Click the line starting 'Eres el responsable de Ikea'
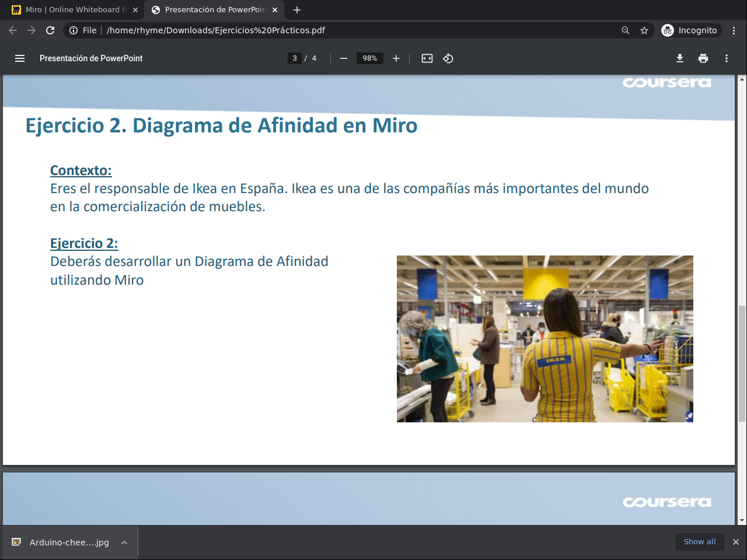 point(350,188)
